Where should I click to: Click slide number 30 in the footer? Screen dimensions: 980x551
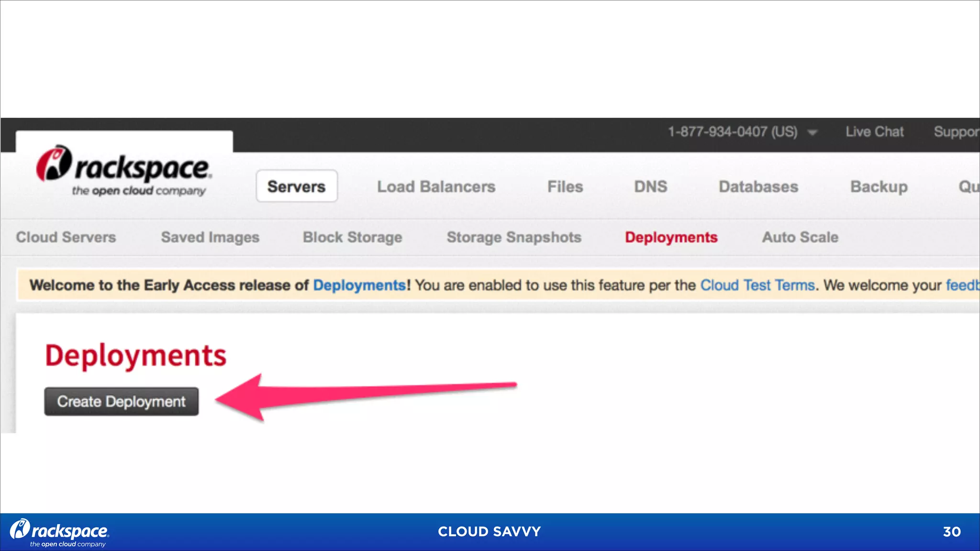click(952, 532)
